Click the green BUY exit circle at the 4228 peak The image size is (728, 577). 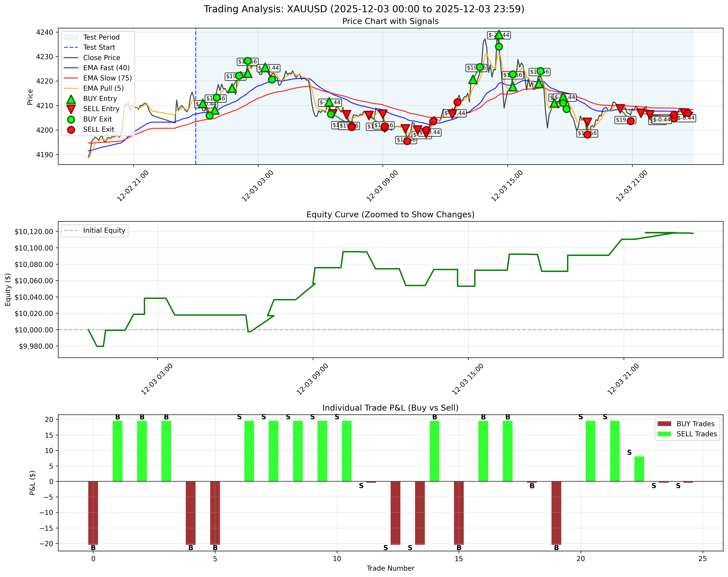pos(248,61)
